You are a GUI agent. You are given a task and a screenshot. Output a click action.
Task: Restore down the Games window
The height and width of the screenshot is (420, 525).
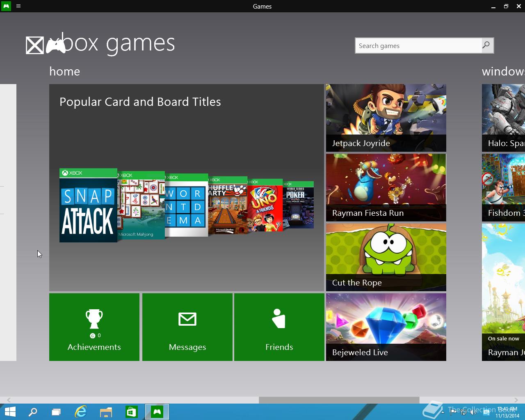(506, 6)
